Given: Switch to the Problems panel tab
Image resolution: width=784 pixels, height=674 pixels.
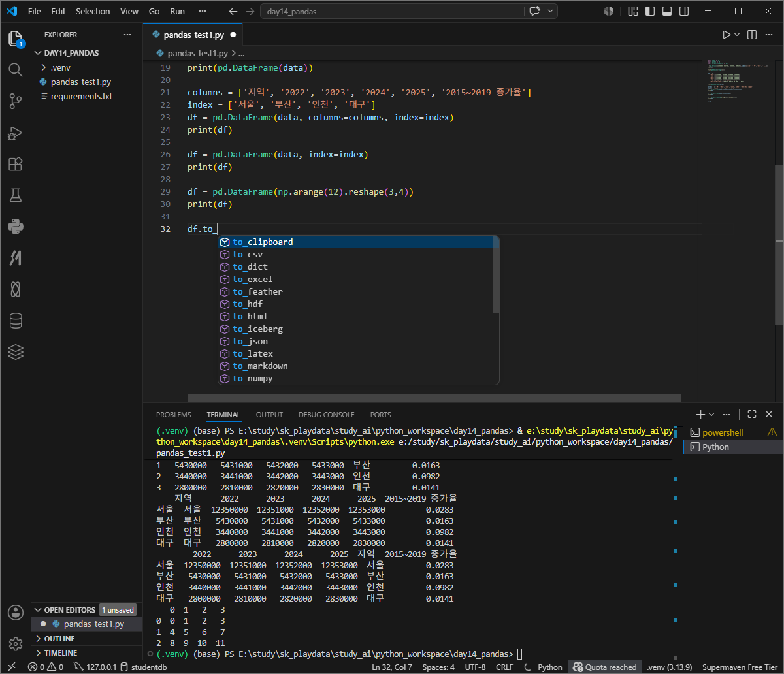Looking at the screenshot, I should tap(174, 415).
